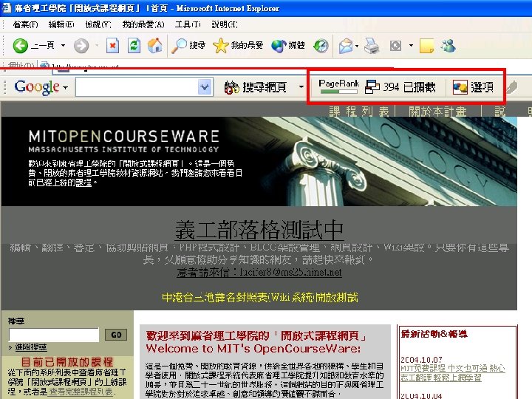Click the 課程 link in the banner text
This screenshot has width=532, height=399.
click(x=83, y=183)
